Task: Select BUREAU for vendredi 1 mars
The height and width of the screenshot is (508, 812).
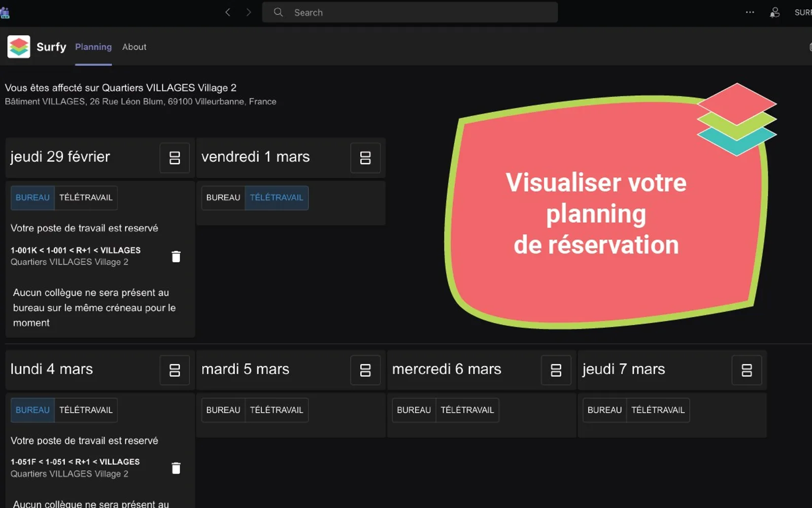Action: coord(223,198)
